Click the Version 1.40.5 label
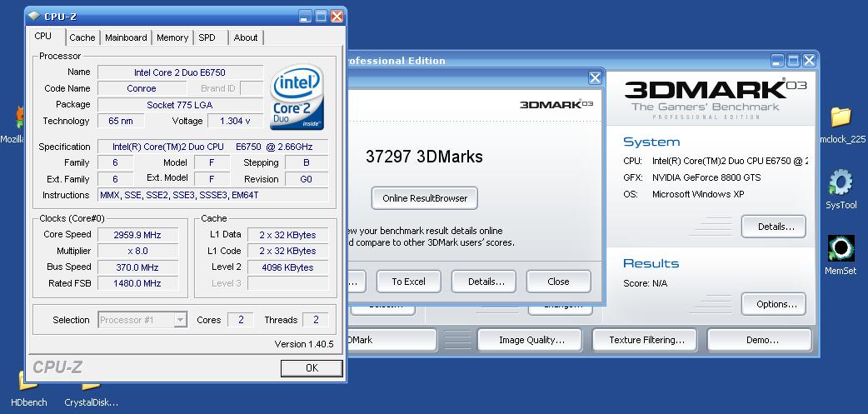The image size is (868, 414). coord(304,344)
